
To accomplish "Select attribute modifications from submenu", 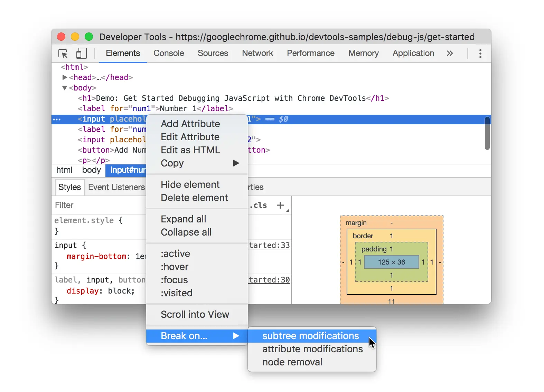I will [x=312, y=349].
